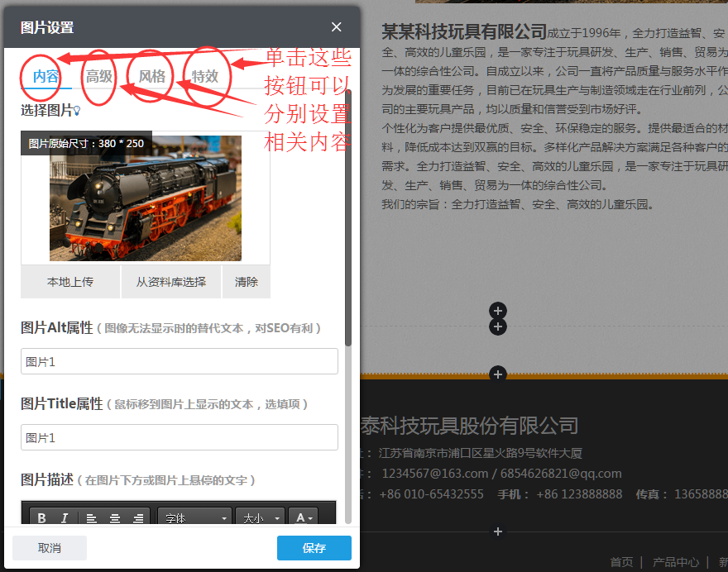
Task: Switch to the 高级 tab
Action: coord(98,75)
